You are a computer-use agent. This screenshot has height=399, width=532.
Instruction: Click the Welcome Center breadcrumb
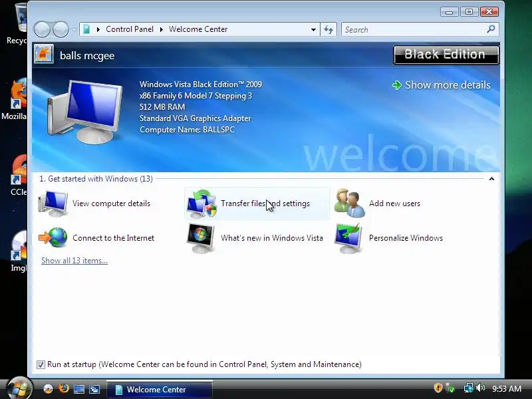[x=198, y=29]
